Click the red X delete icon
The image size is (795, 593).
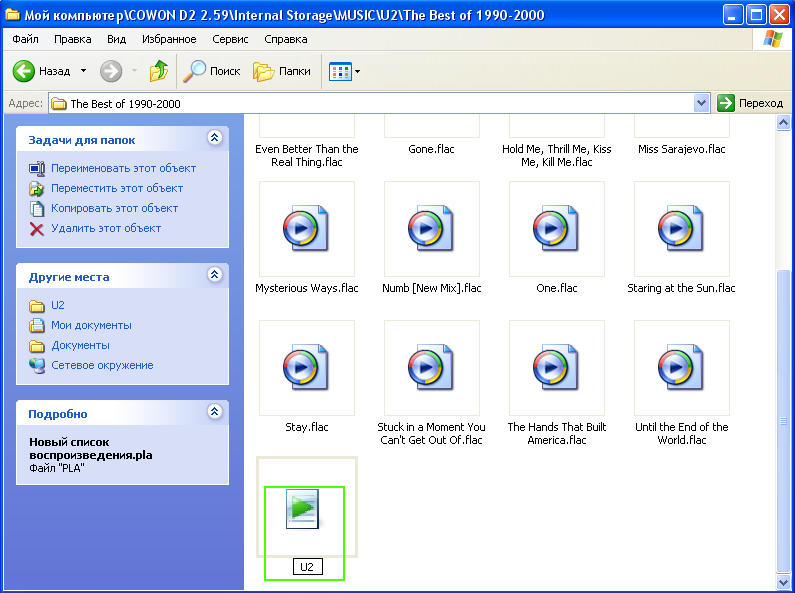37,229
